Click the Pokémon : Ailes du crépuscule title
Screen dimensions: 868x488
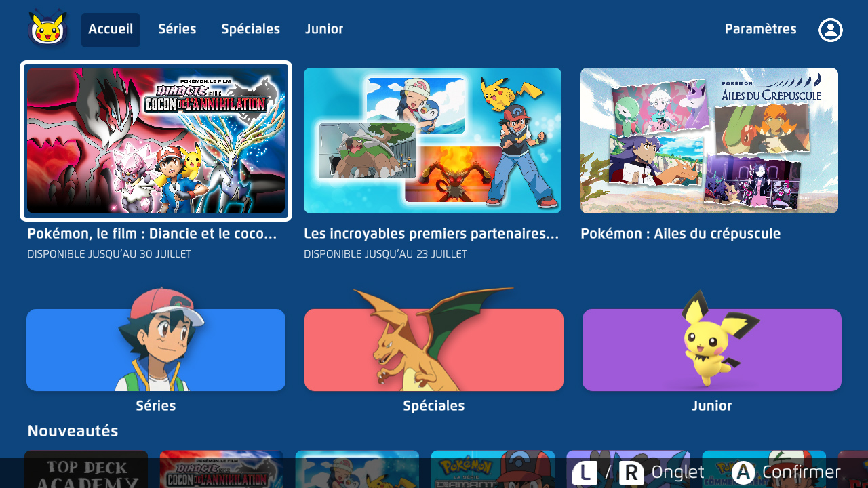click(x=681, y=234)
